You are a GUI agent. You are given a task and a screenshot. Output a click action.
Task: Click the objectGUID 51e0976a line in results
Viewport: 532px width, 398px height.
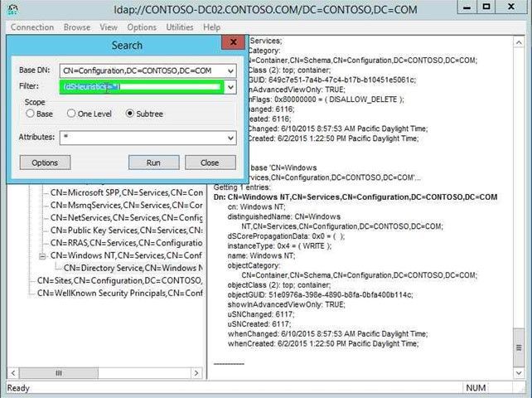tap(321, 294)
